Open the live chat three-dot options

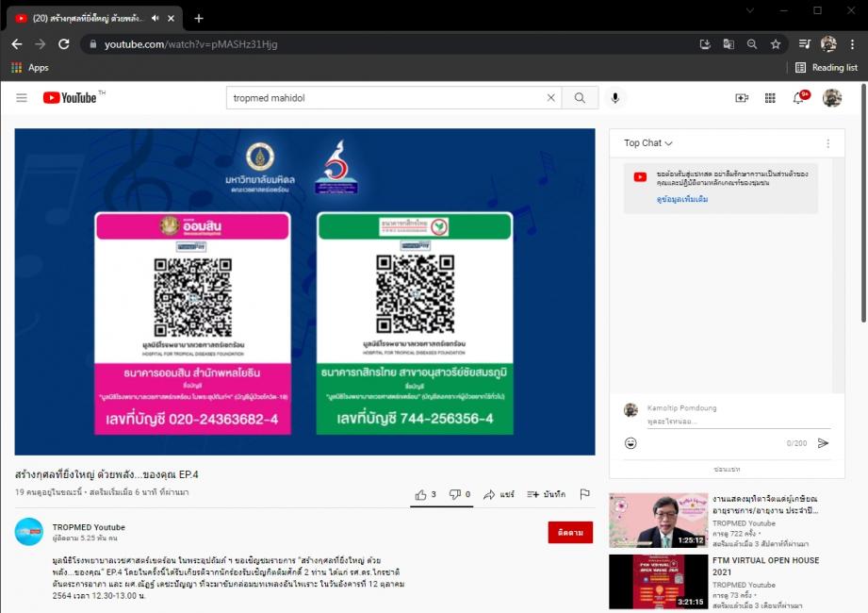point(828,143)
